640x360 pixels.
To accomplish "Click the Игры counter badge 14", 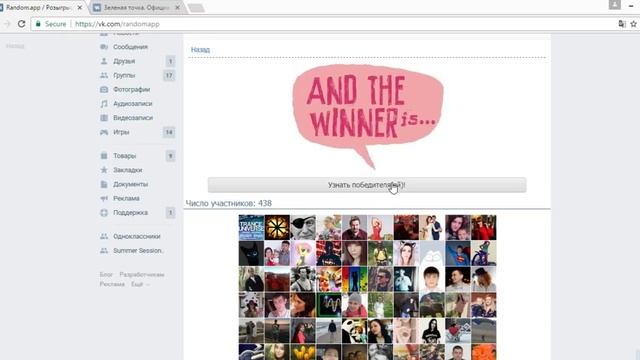I will tap(169, 132).
